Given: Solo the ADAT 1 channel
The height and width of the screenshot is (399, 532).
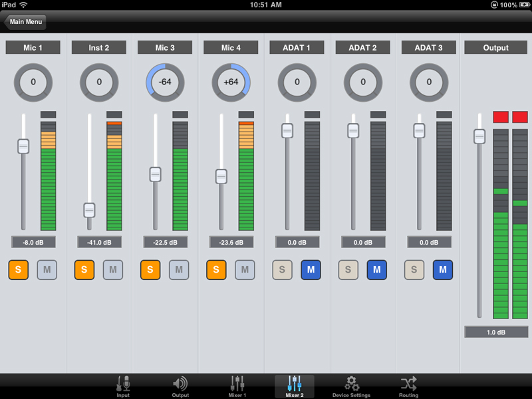Looking at the screenshot, I should tap(282, 270).
